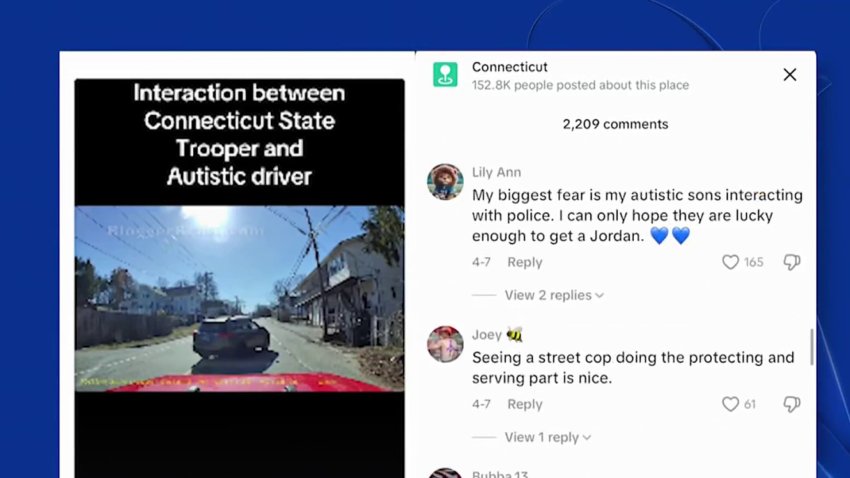Reply to Joey's comment

[525, 404]
